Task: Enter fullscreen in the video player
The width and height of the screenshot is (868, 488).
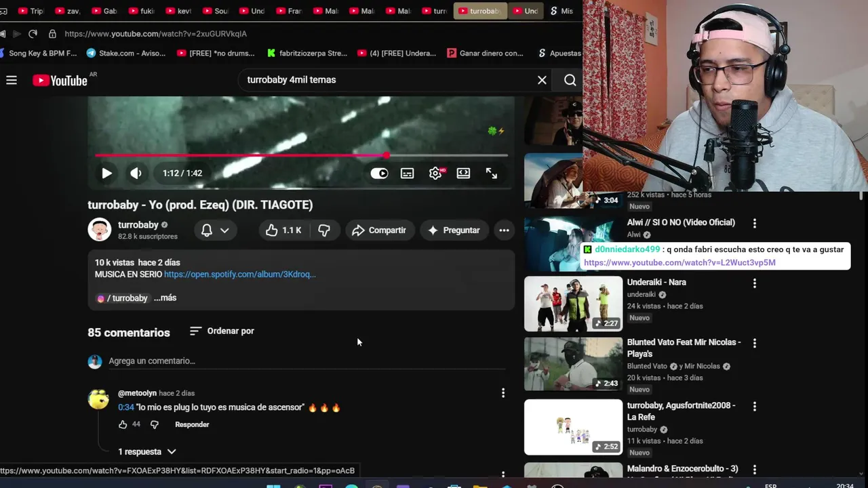Action: click(492, 174)
